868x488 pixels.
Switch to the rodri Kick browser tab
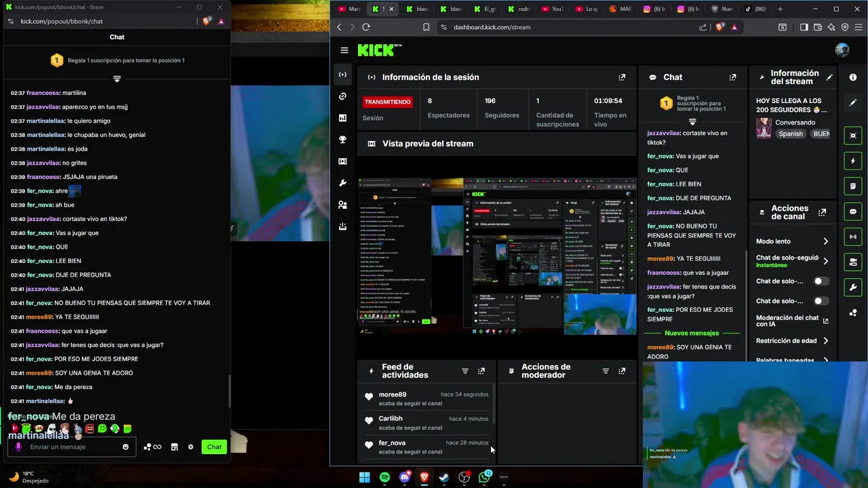click(x=519, y=9)
